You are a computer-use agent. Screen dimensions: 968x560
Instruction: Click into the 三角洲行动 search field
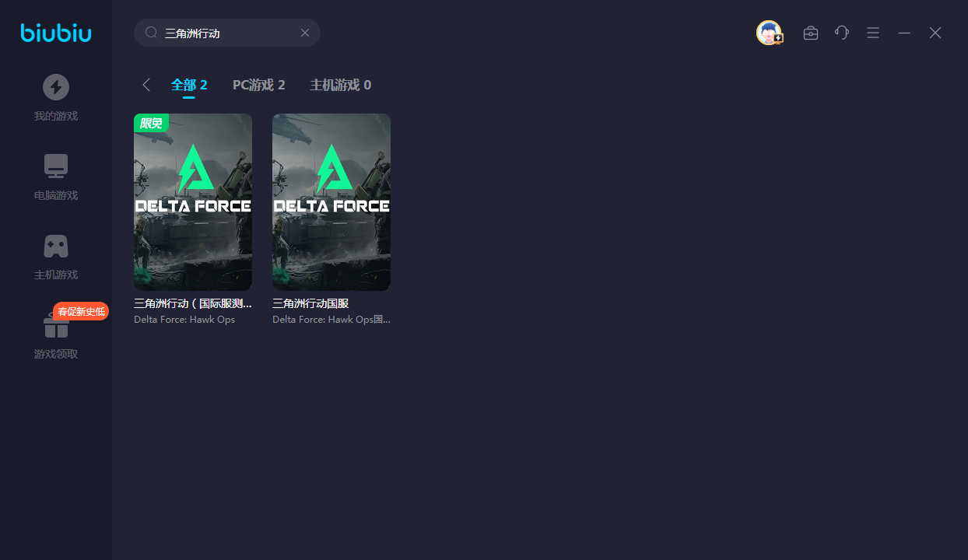[x=230, y=33]
